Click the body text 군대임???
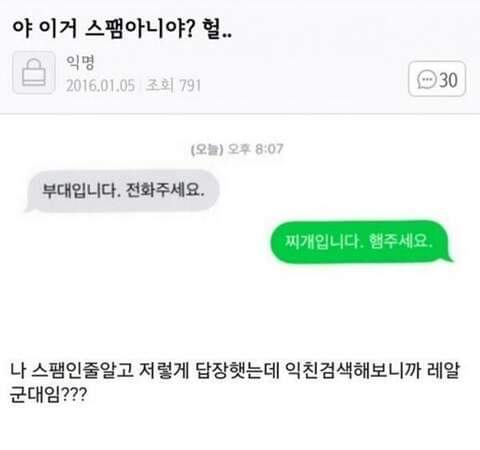Image resolution: width=480 pixels, height=450 pixels. (48, 395)
